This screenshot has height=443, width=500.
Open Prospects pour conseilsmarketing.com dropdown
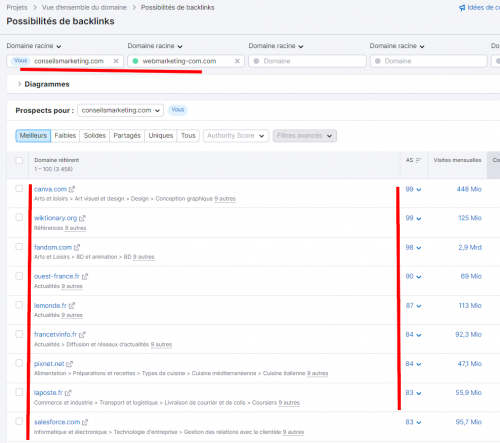coord(120,110)
